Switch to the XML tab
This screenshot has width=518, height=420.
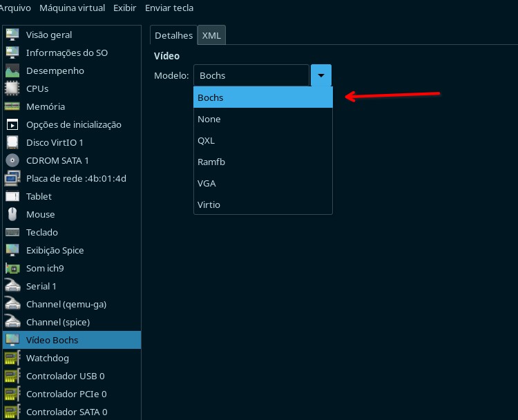tap(211, 35)
